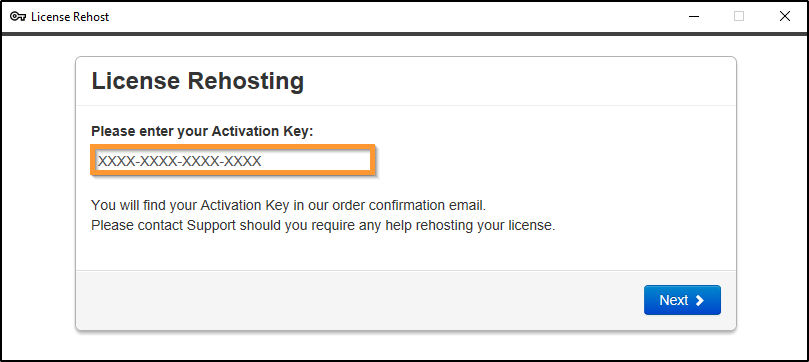Image resolution: width=809 pixels, height=362 pixels.
Task: Click the License Rehosting heading
Action: 198,81
